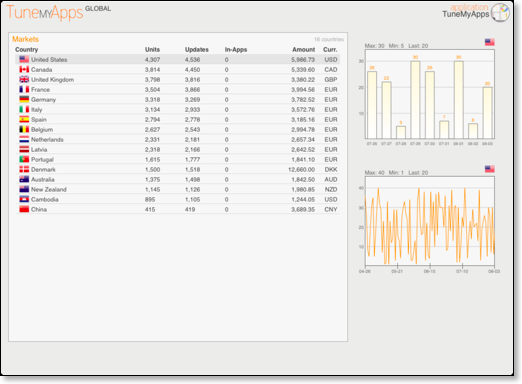The image size is (522, 384).
Task: Select the Spain country name
Action: (39, 120)
